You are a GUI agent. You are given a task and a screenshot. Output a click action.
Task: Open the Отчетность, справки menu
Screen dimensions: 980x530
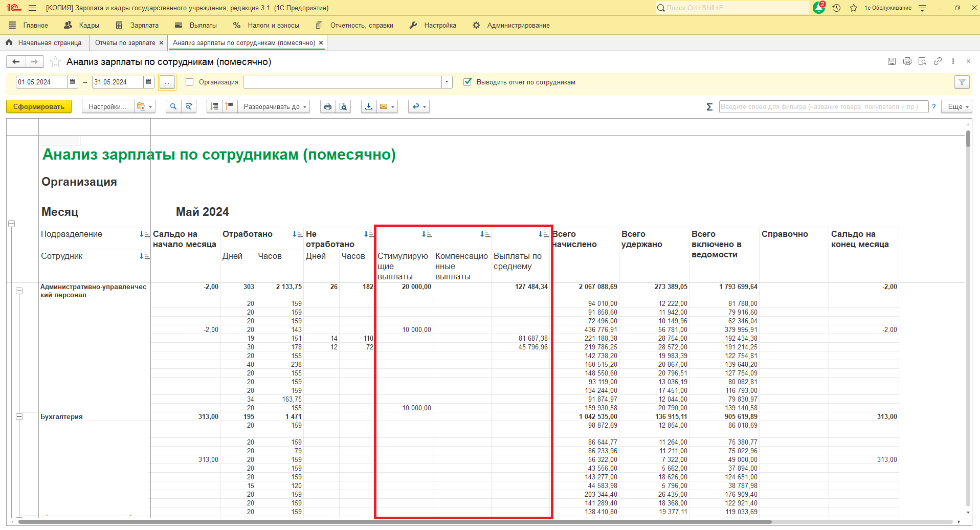pyautogui.click(x=354, y=25)
